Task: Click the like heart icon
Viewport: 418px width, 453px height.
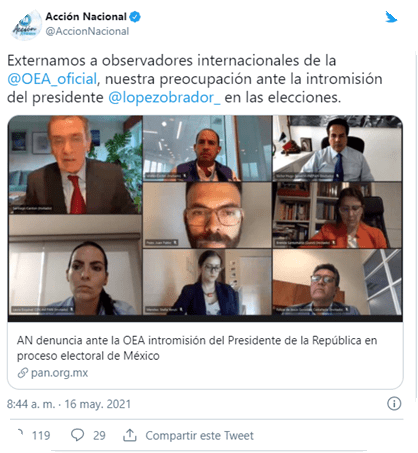Action: [x=21, y=435]
